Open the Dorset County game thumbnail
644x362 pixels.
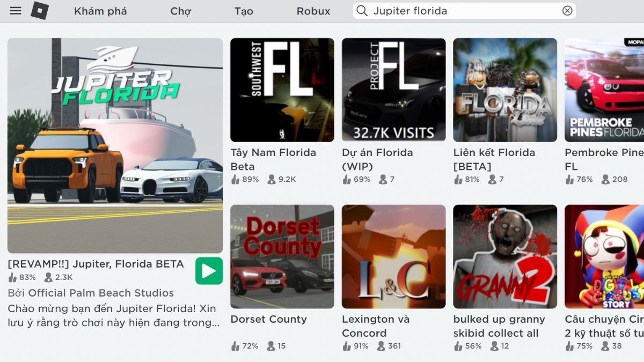[x=282, y=256]
